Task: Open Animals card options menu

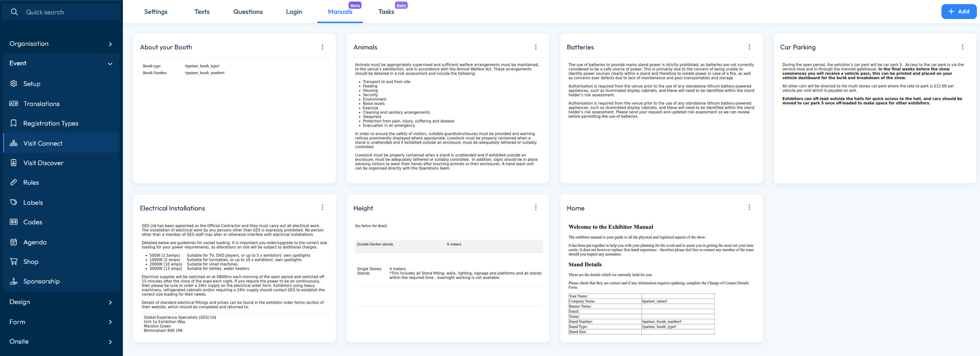Action: pos(536,47)
